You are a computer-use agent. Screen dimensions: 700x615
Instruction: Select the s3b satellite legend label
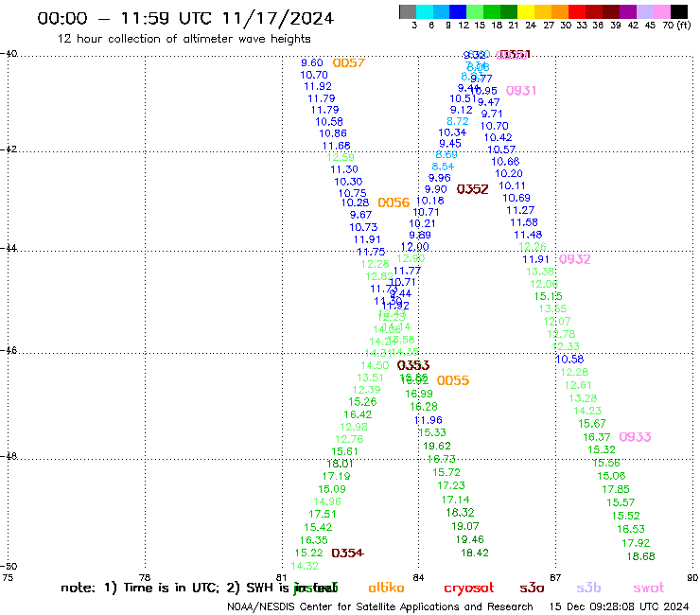588,589
